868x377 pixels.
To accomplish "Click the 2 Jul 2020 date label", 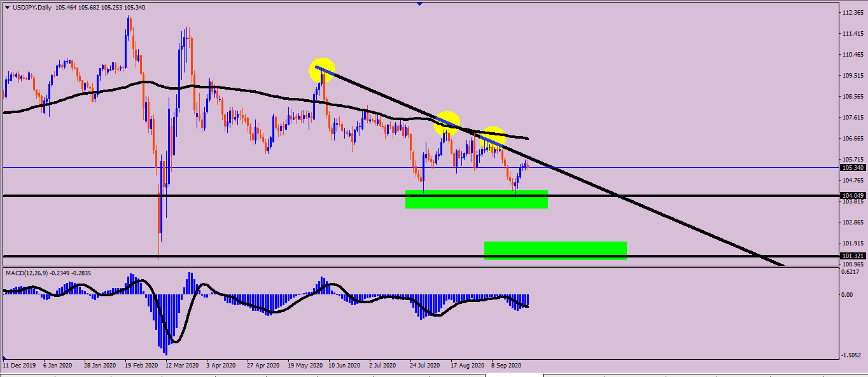I will (x=383, y=366).
